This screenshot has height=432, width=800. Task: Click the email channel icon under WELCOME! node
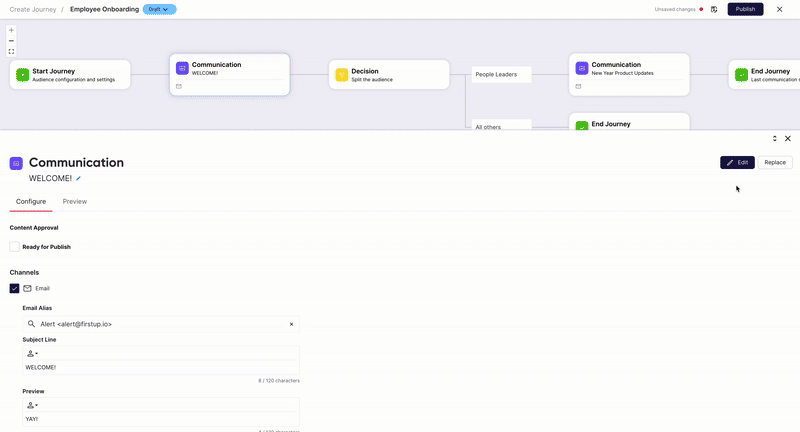tap(179, 86)
